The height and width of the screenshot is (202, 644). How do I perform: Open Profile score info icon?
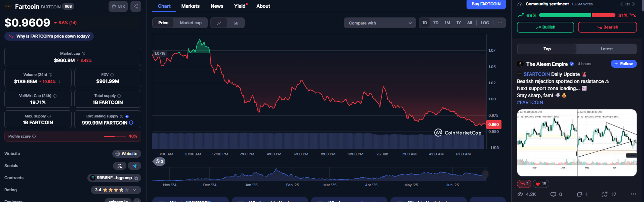tap(34, 136)
